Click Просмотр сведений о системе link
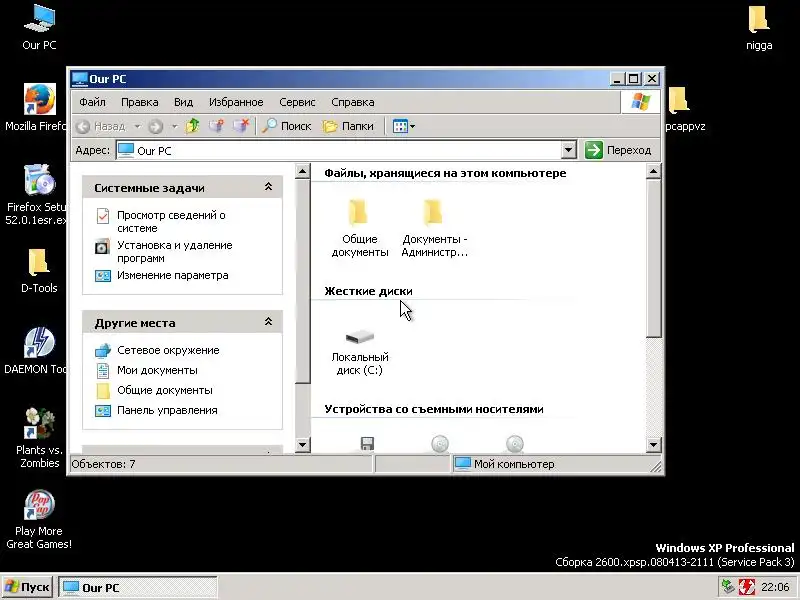This screenshot has width=800, height=600. click(171, 221)
